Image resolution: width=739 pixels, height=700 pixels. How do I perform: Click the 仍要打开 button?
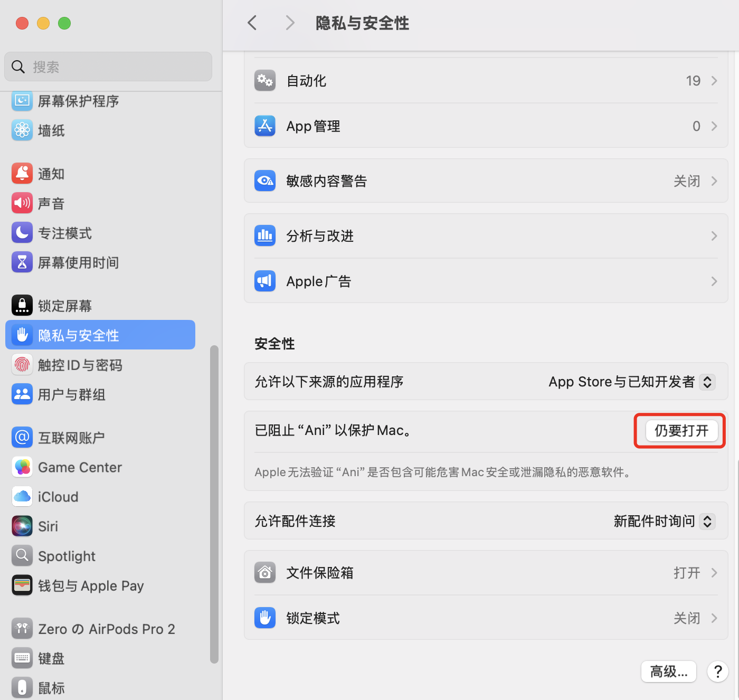coord(681,431)
